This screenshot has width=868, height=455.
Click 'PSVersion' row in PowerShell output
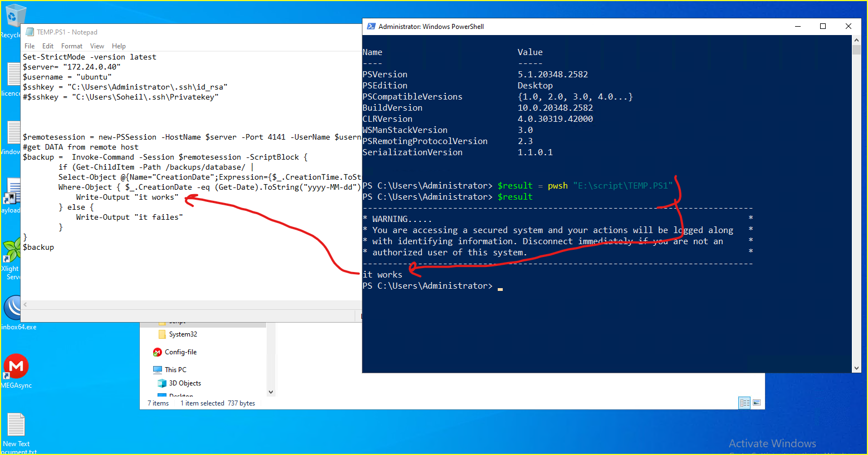475,75
